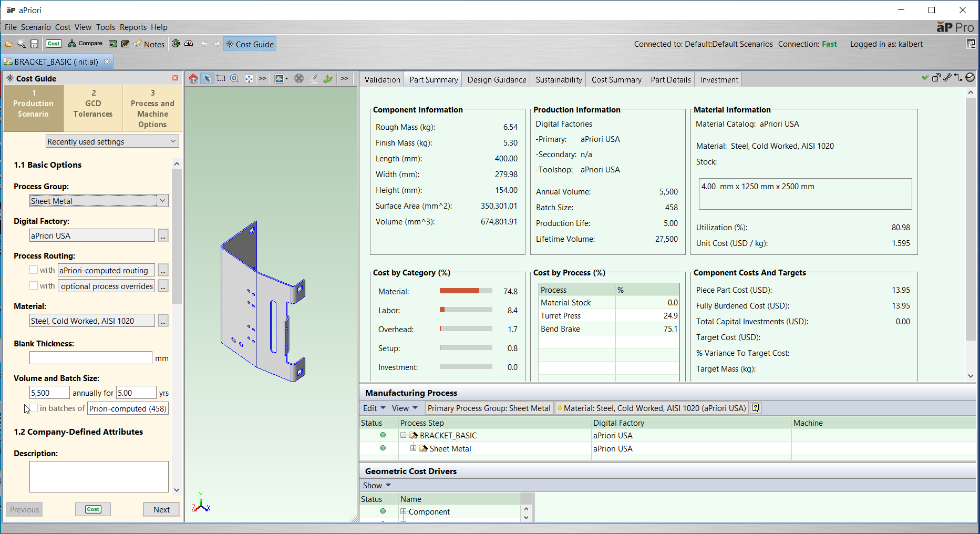Browse Digital Factory with the ellipsis button
This screenshot has height=534, width=980.
coord(163,235)
